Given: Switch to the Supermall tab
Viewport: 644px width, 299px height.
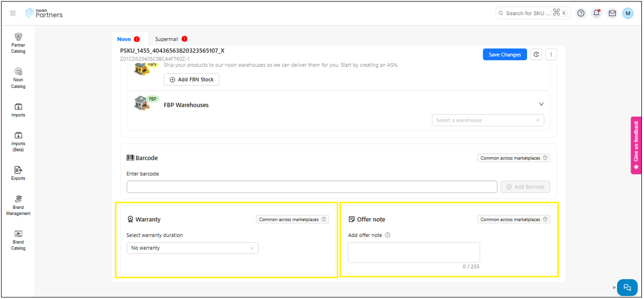Looking at the screenshot, I should coord(171,39).
